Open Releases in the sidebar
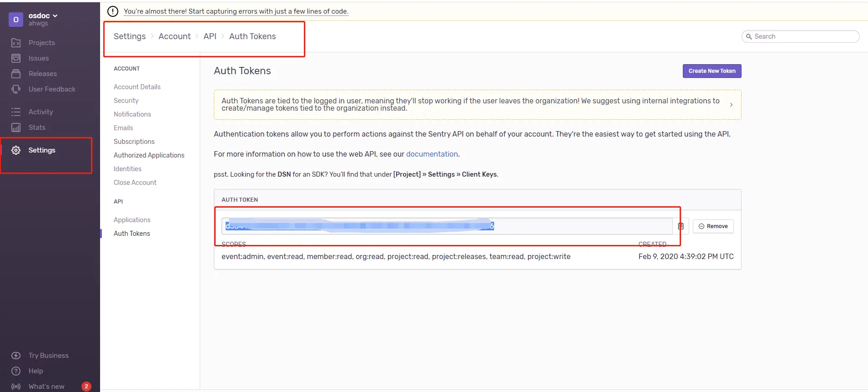 tap(43, 74)
